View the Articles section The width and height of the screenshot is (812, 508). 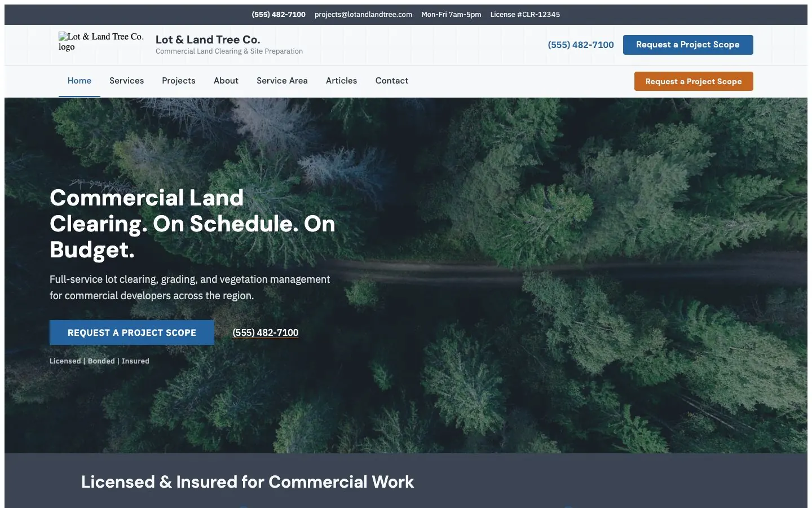coord(342,81)
